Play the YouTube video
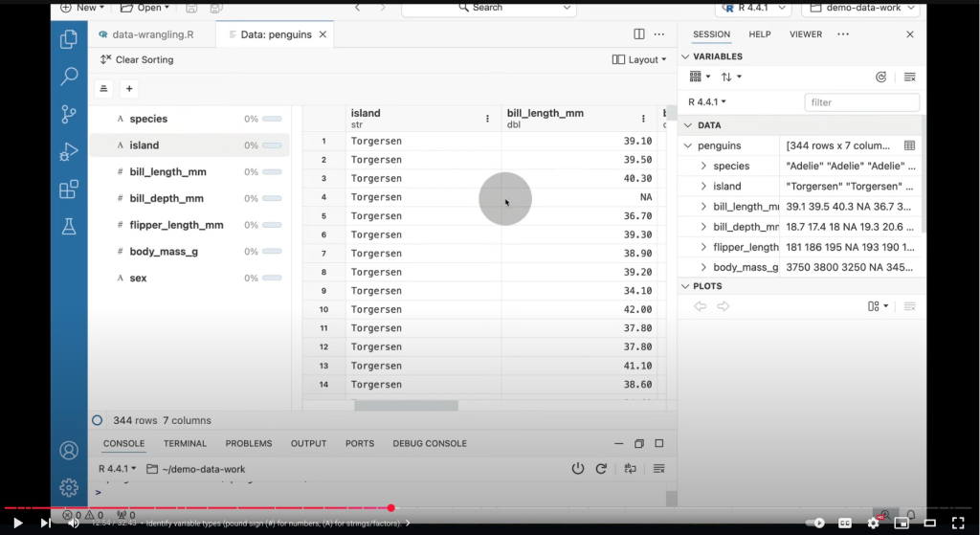This screenshot has height=535, width=980. pyautogui.click(x=17, y=524)
